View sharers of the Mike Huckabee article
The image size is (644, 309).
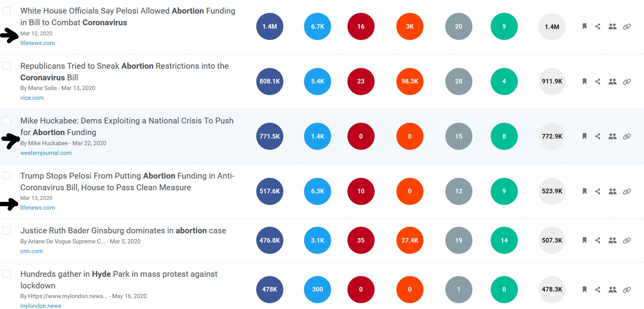coord(613,136)
